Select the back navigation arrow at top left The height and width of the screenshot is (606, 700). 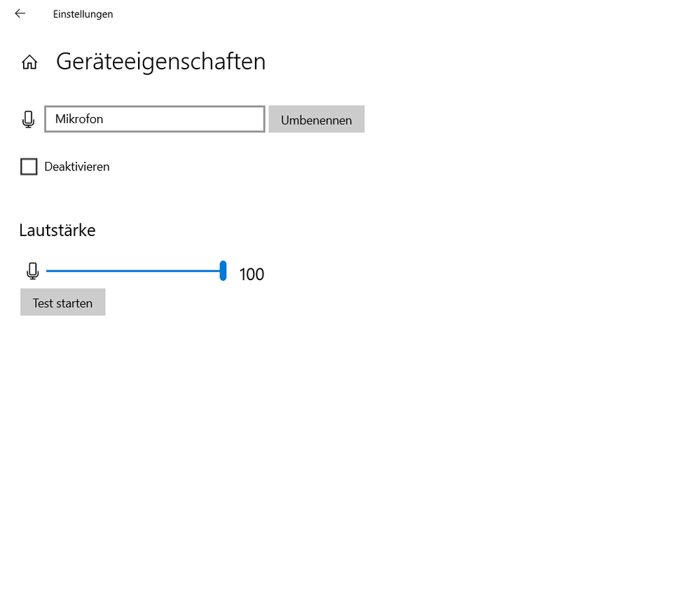20,13
